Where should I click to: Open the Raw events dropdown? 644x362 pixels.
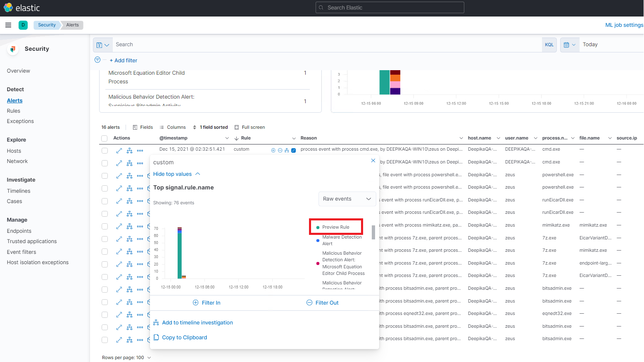point(347,199)
